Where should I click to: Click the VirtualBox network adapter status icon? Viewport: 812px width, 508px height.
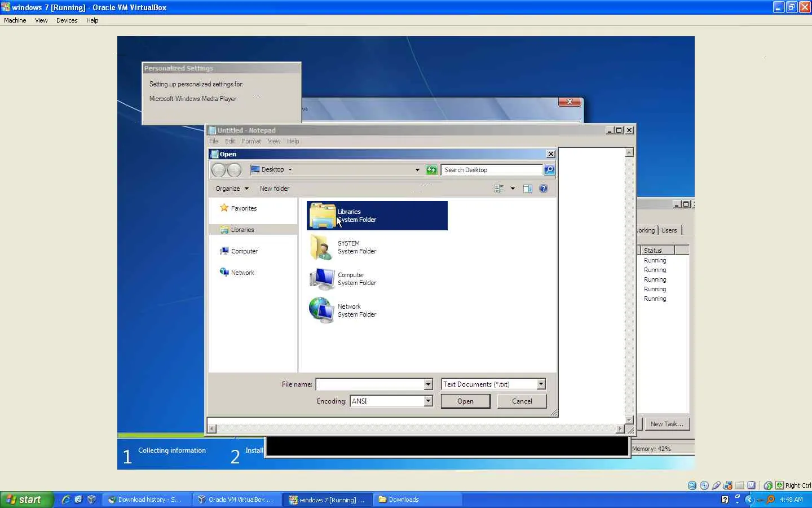pyautogui.click(x=728, y=485)
